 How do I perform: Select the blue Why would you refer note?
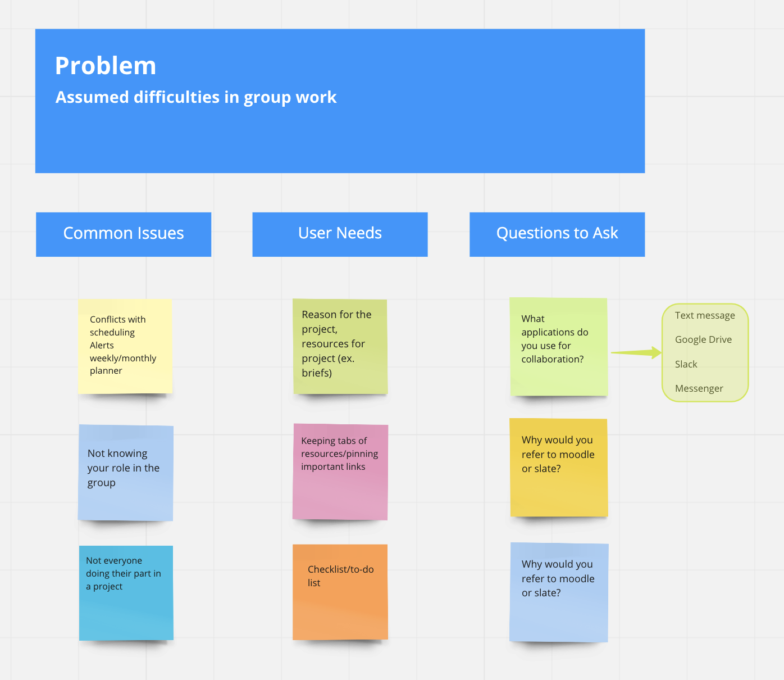click(x=559, y=592)
